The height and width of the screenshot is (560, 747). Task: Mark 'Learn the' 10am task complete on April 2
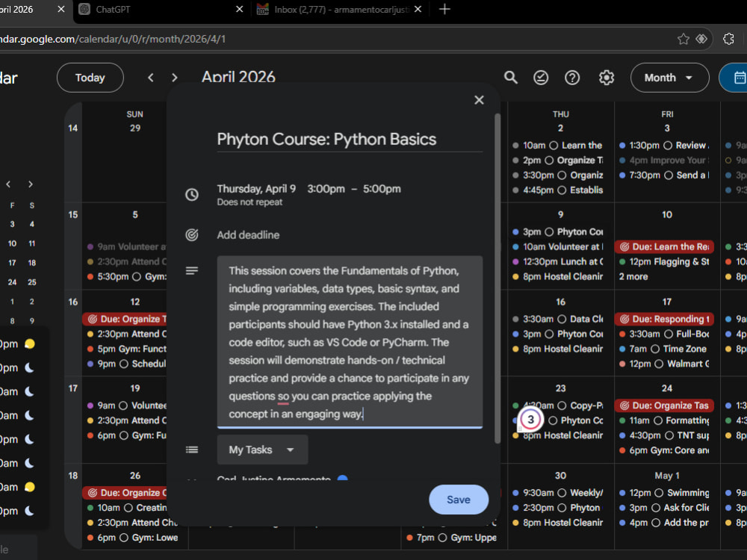[x=553, y=146]
